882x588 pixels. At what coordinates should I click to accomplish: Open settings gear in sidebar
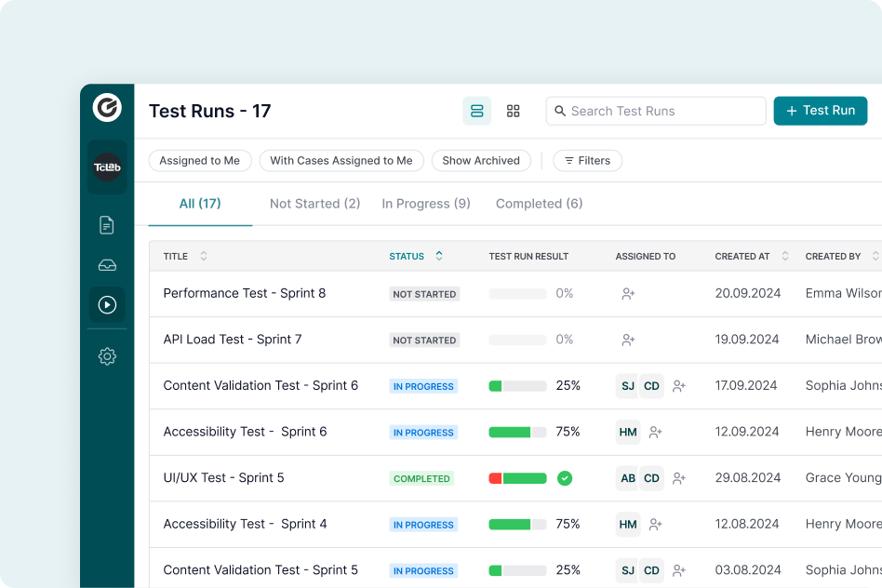[107, 356]
